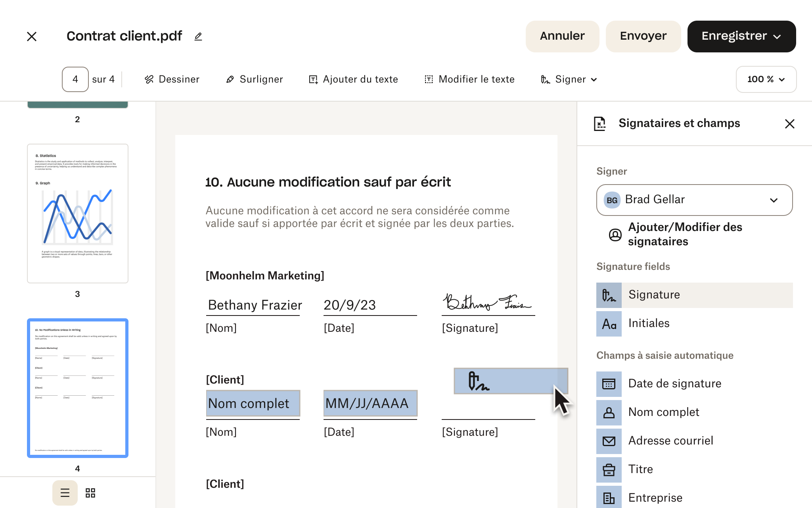Image resolution: width=812 pixels, height=508 pixels.
Task: Open the Signer menu
Action: click(569, 79)
